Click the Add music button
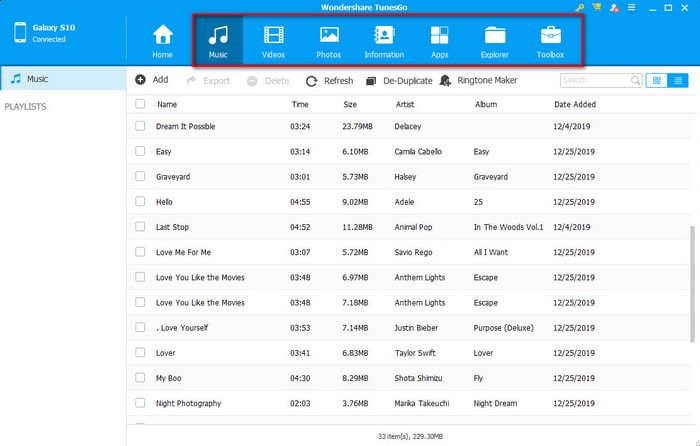 click(152, 80)
